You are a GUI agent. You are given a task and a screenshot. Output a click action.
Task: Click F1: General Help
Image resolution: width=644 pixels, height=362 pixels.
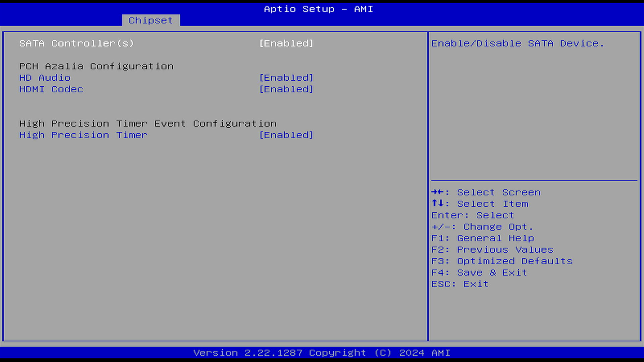pyautogui.click(x=483, y=238)
